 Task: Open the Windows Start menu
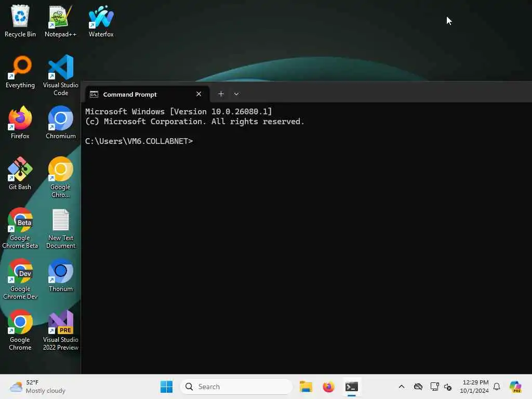tap(167, 387)
